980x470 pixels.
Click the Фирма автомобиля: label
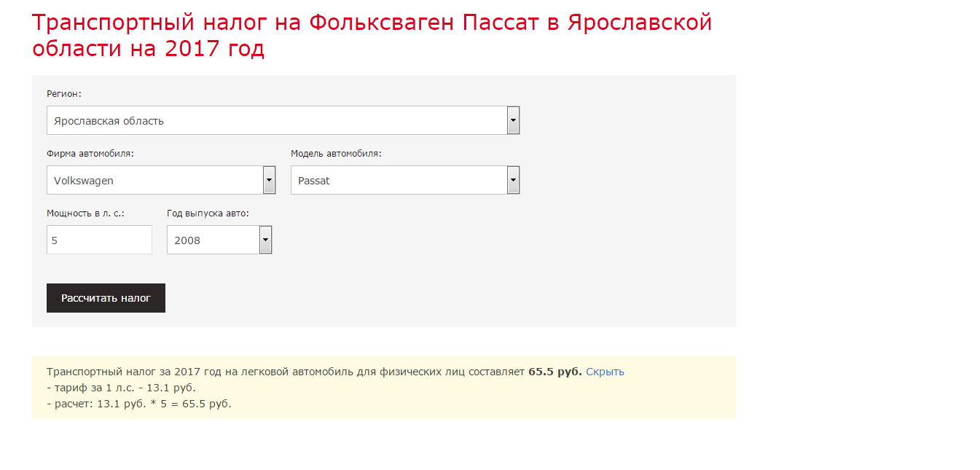pyautogui.click(x=90, y=154)
